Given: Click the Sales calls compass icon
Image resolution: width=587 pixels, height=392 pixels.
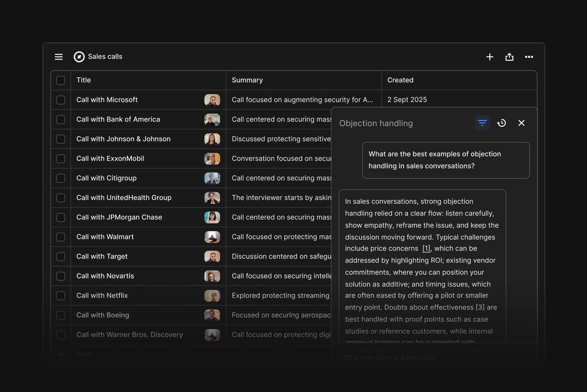Looking at the screenshot, I should point(79,57).
